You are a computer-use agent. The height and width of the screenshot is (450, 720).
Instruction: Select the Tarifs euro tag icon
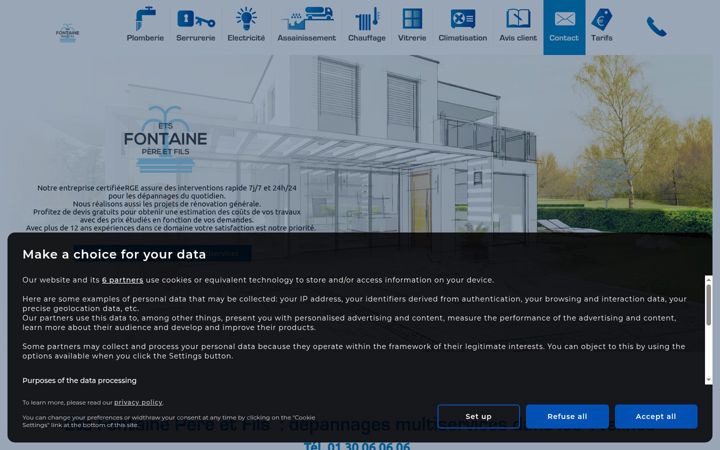click(602, 20)
